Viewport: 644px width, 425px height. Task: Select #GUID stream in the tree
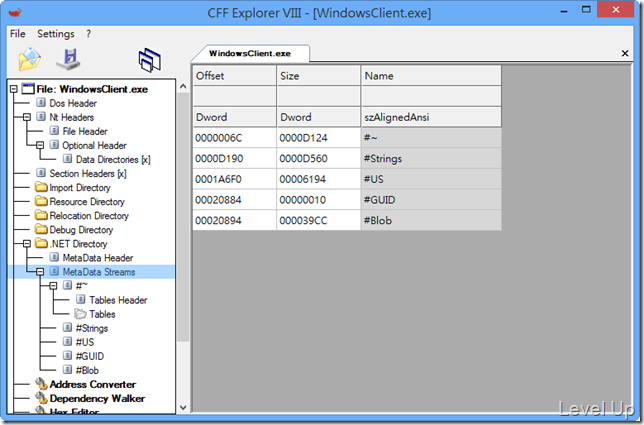[x=90, y=356]
